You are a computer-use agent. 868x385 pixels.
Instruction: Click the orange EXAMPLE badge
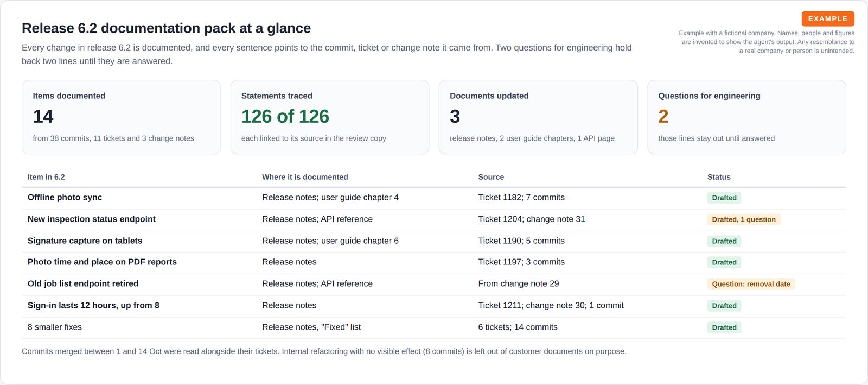(828, 18)
